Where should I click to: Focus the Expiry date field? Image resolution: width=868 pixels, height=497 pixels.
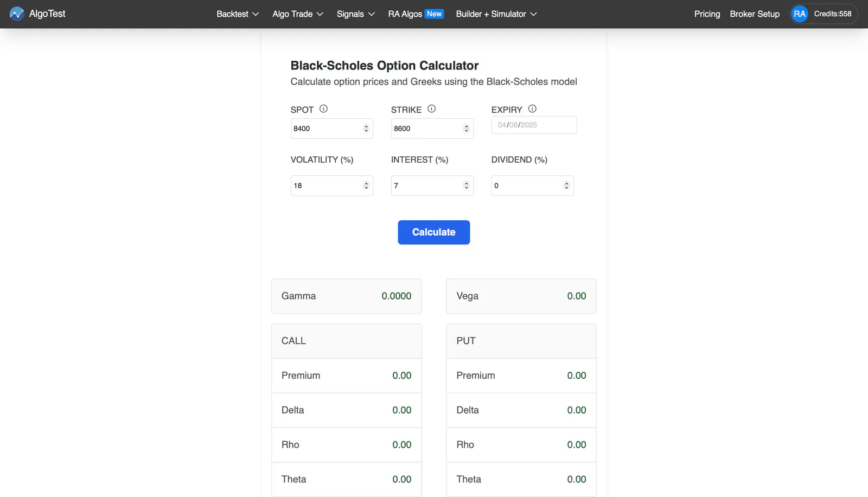(534, 125)
